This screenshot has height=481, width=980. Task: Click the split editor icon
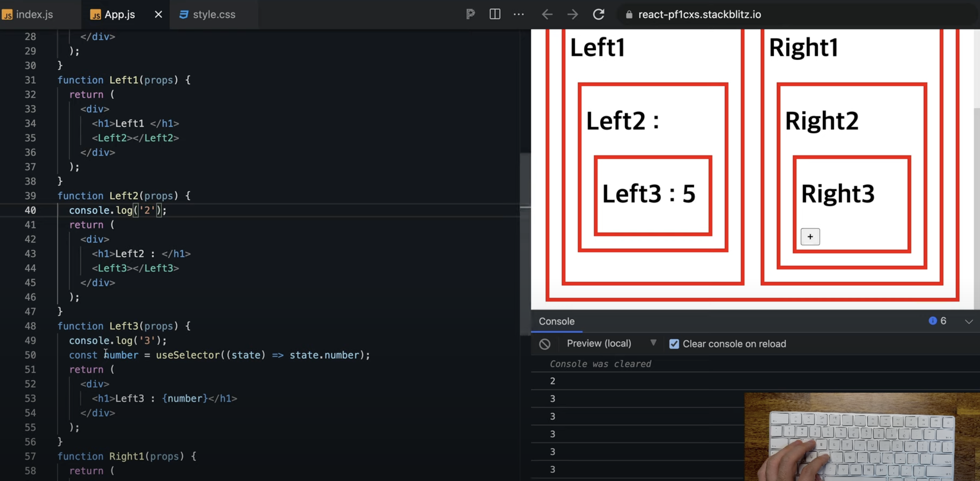495,14
